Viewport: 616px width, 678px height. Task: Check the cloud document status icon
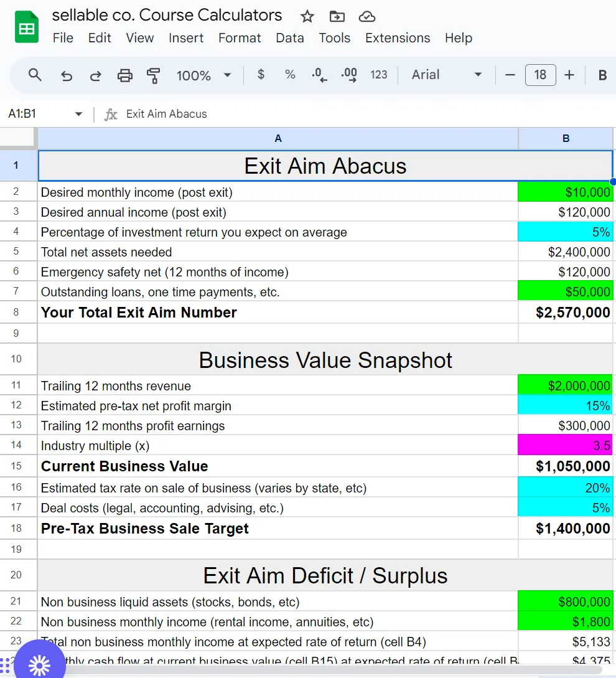point(366,16)
